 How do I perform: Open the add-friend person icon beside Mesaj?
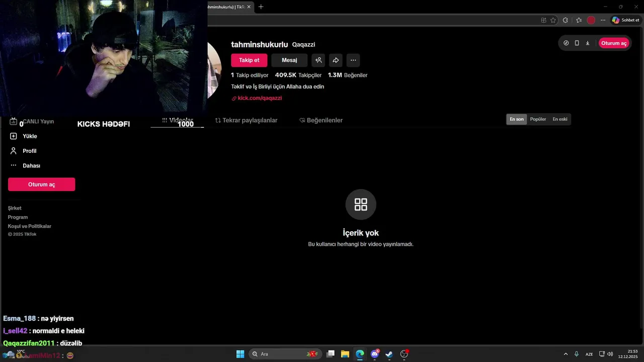pos(318,60)
